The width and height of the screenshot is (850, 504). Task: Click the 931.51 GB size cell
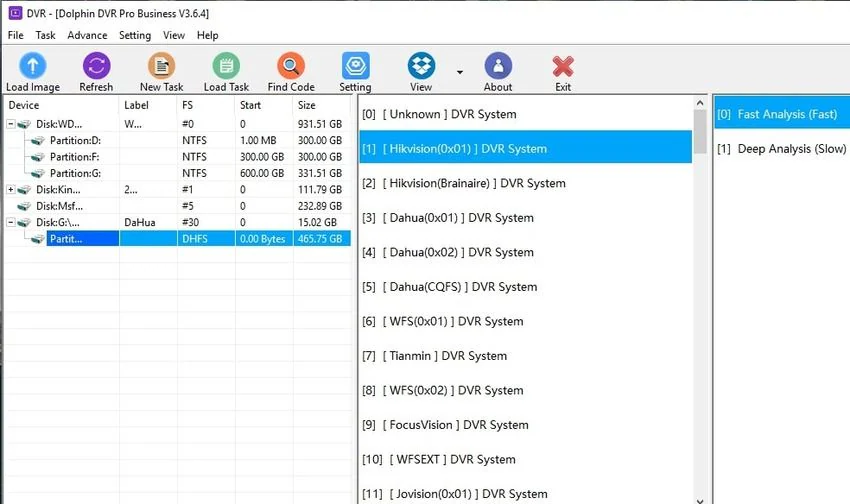[x=320, y=124]
